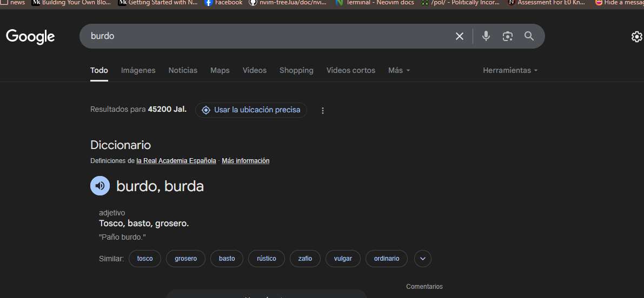This screenshot has width=644, height=298.
Task: Select the zafio synonym chip
Action: 305,259
